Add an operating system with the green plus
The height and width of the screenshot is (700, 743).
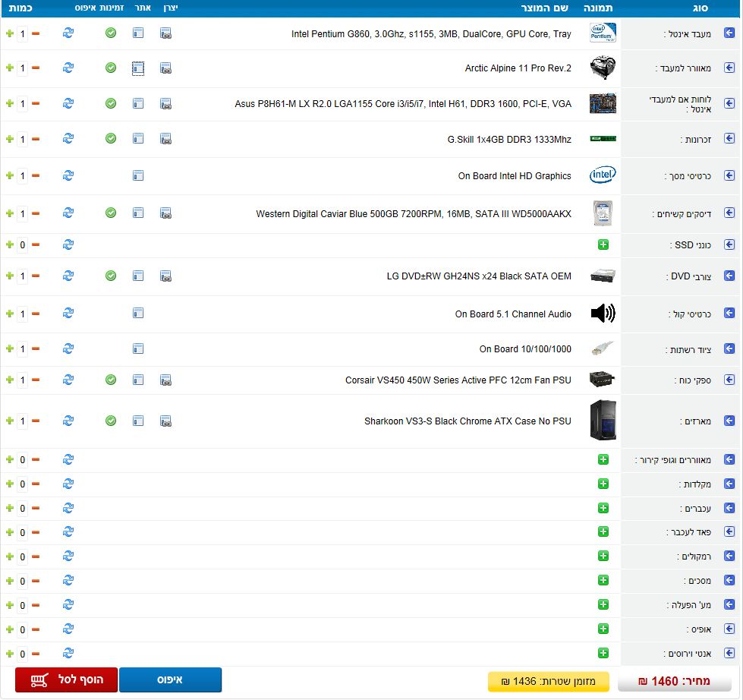603,605
